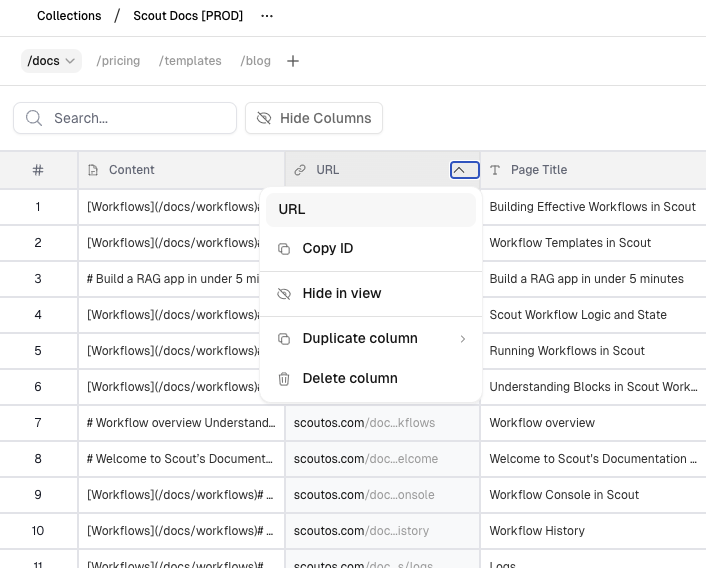This screenshot has height=568, width=706.
Task: Add a new tab with plus icon
Action: coord(293,61)
